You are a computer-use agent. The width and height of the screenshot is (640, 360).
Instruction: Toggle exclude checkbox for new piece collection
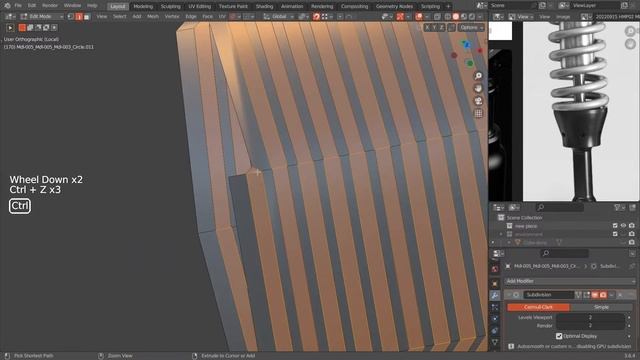[615, 226]
